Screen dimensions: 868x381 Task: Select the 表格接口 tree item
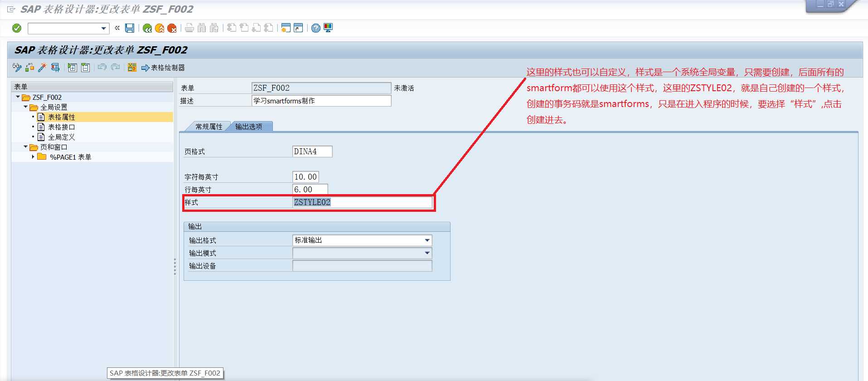(x=62, y=127)
